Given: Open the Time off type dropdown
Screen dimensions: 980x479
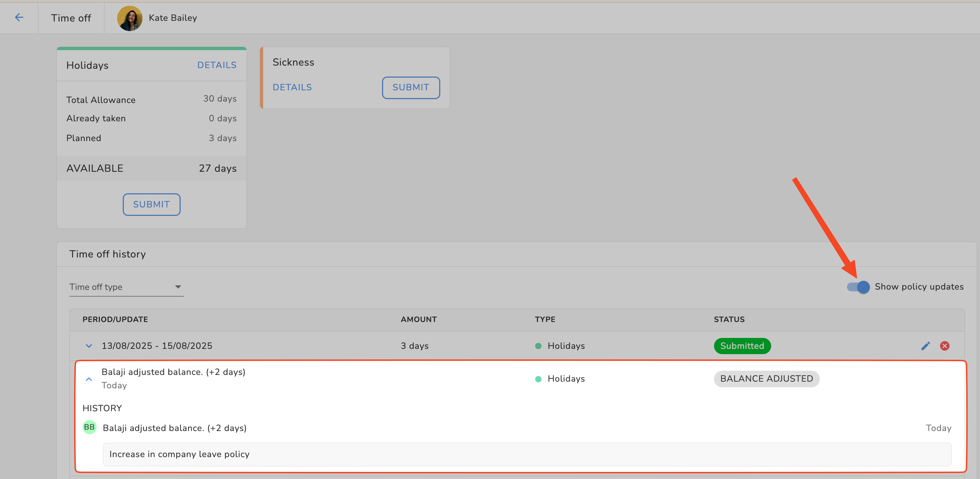Looking at the screenshot, I should 126,287.
